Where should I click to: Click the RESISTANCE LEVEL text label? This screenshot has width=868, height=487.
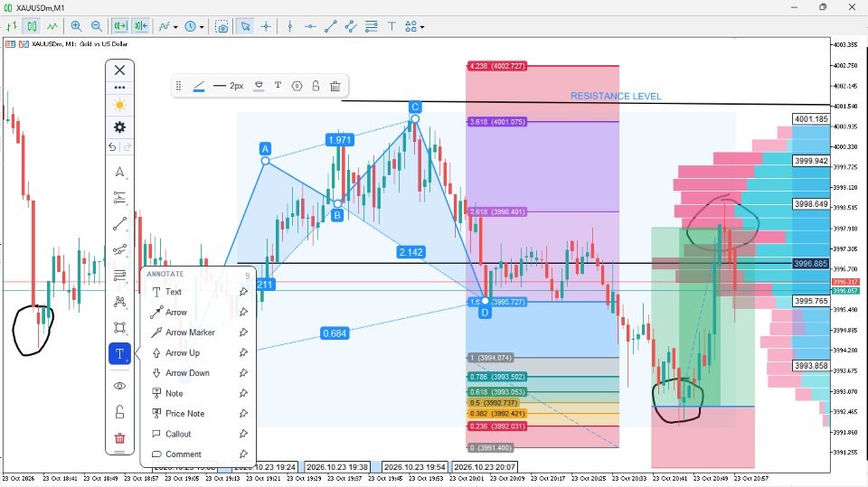[616, 97]
